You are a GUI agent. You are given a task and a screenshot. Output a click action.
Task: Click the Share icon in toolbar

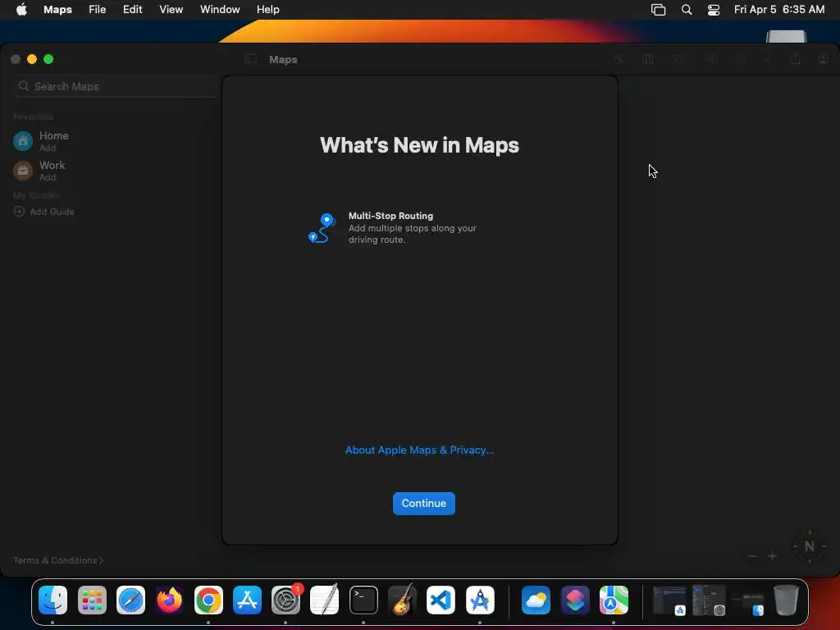click(795, 58)
